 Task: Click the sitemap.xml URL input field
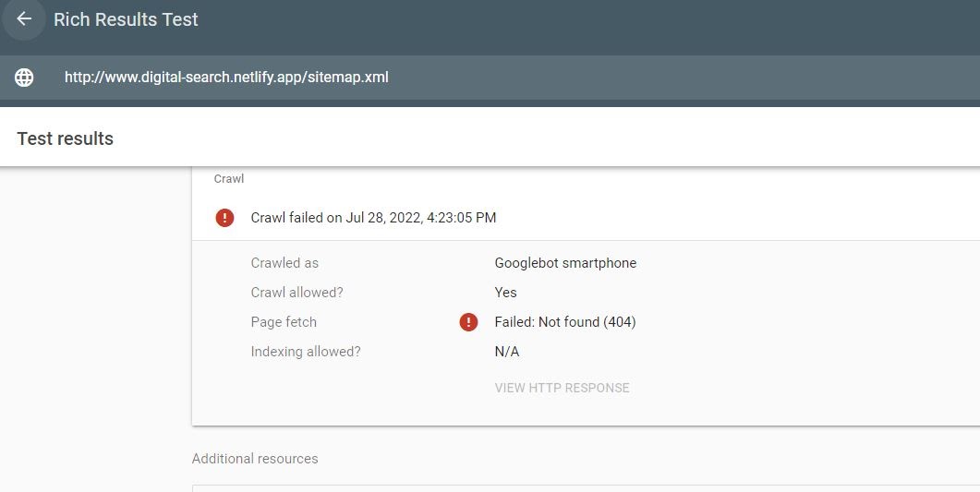226,78
